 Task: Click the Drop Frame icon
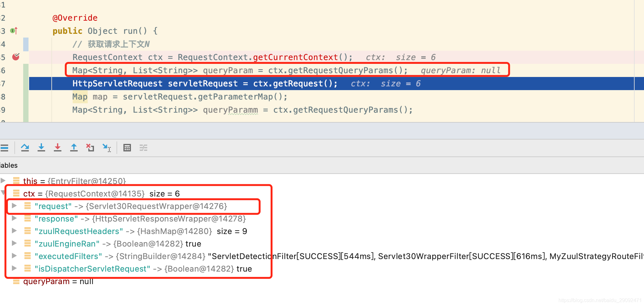click(x=90, y=147)
